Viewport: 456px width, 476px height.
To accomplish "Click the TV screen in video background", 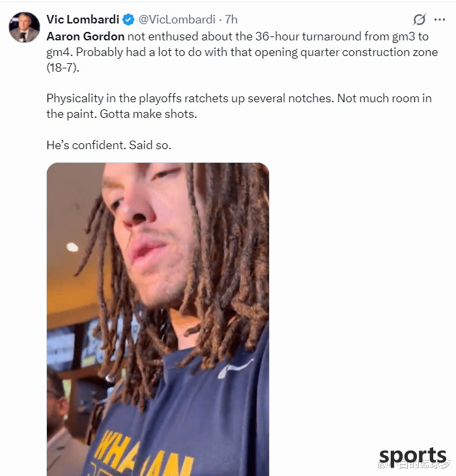I will point(61,349).
